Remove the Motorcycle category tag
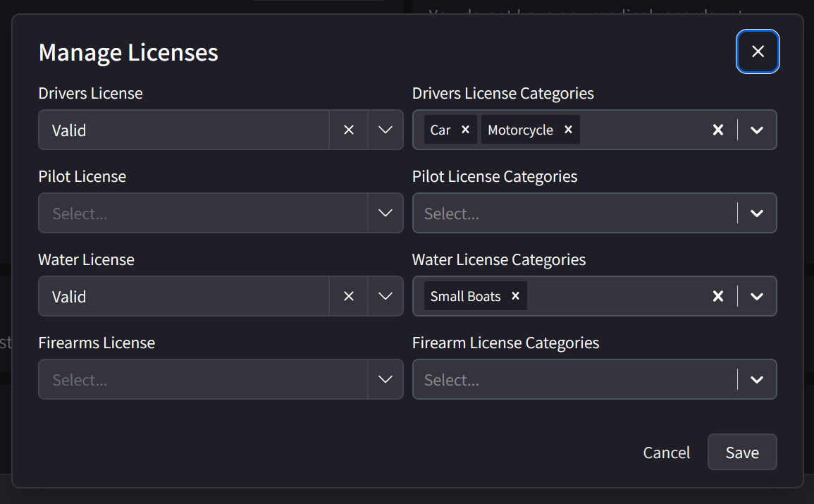Viewport: 814px width, 504px height. tap(569, 130)
